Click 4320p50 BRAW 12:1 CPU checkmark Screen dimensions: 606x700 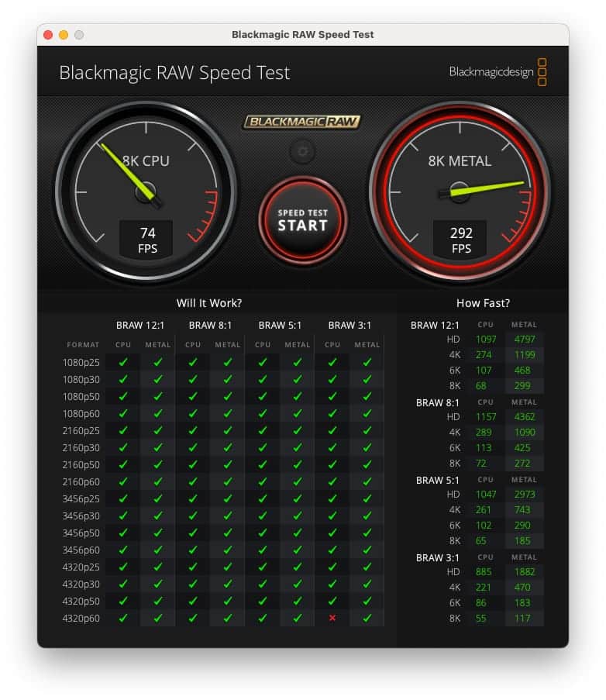tap(123, 601)
